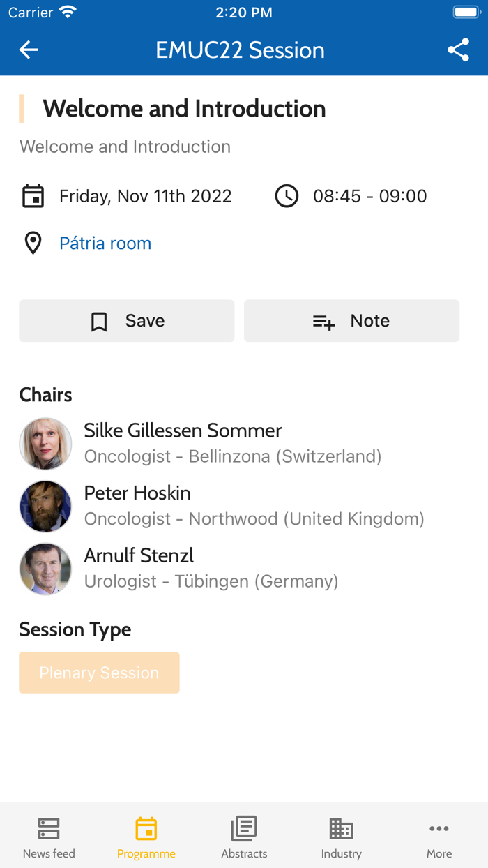
Task: Add a Note to this session
Action: [351, 321]
